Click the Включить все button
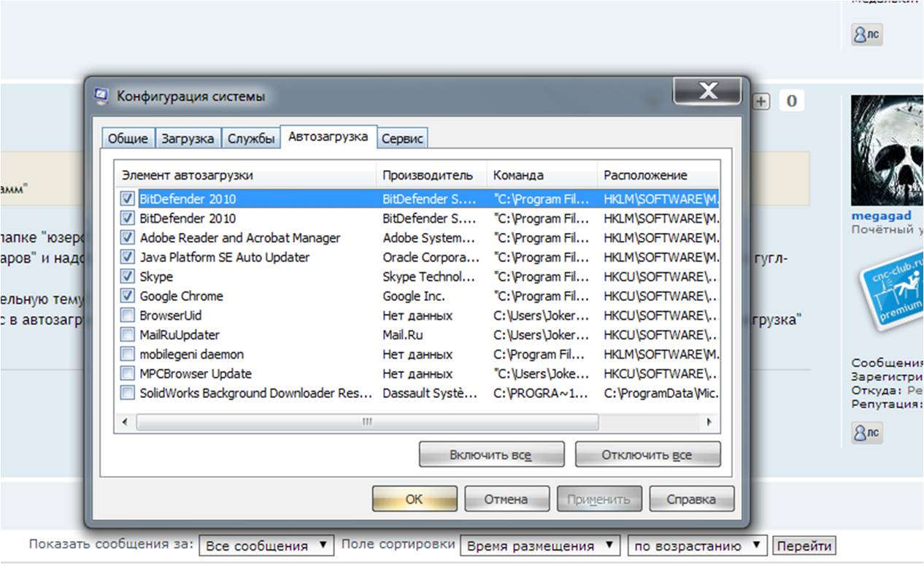 tap(491, 455)
